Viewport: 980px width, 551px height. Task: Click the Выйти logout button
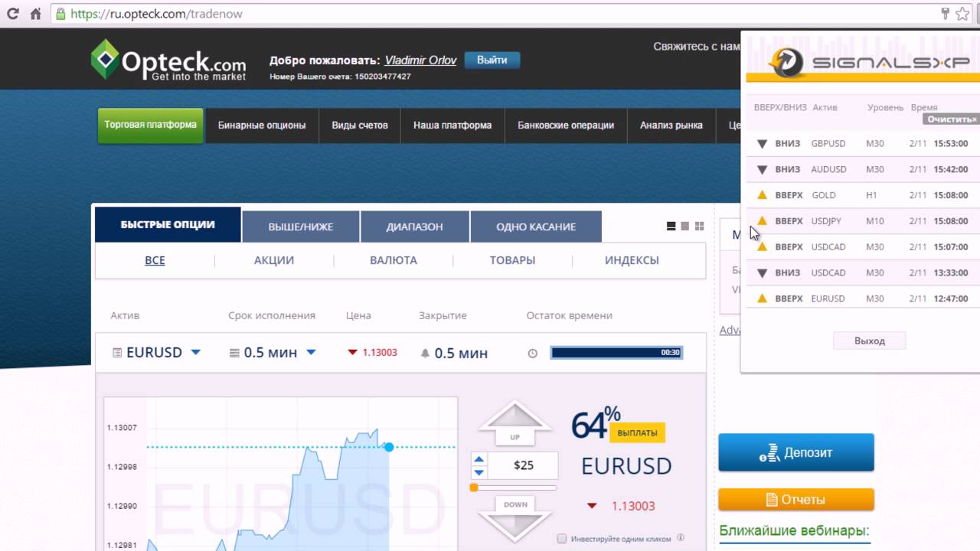tap(492, 60)
